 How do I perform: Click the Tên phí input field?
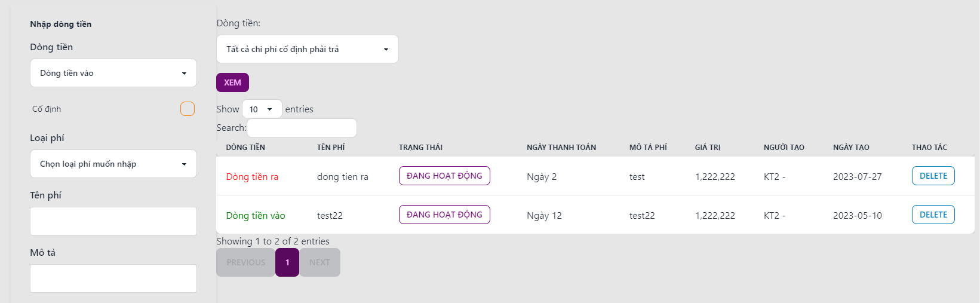(x=113, y=221)
